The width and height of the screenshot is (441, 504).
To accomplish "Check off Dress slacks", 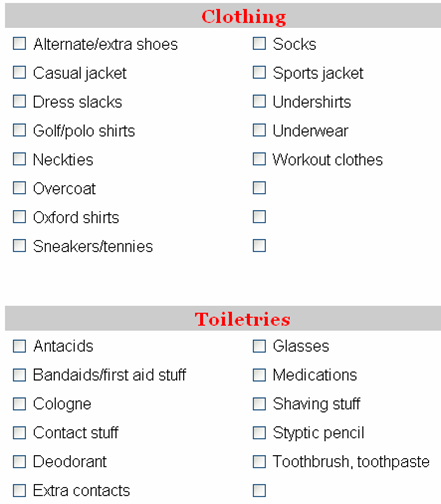I will click(19, 101).
